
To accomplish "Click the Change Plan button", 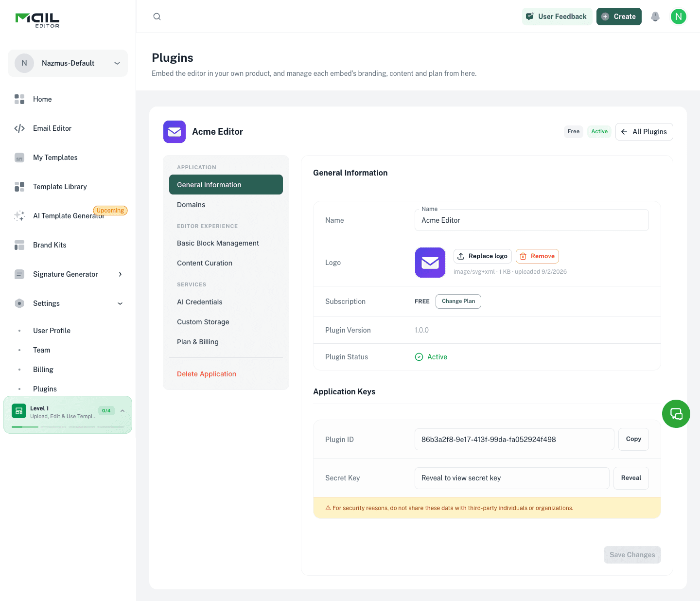I will pyautogui.click(x=458, y=301).
